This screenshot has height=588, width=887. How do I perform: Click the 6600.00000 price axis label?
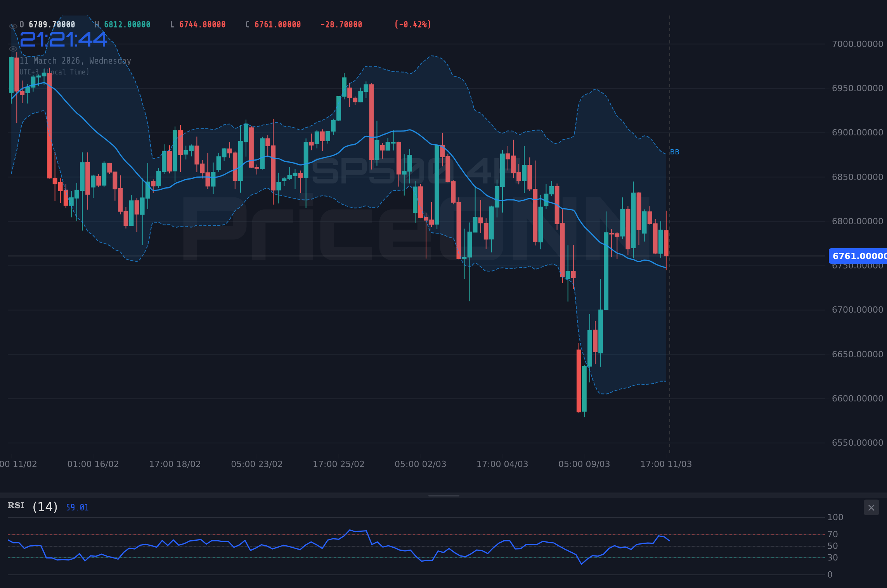pyautogui.click(x=858, y=398)
